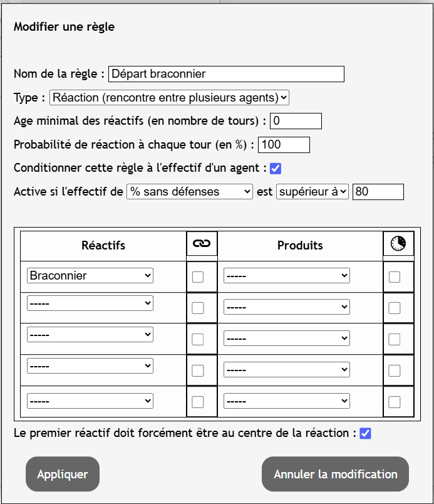Tick the link checkbox in the last row

click(198, 402)
